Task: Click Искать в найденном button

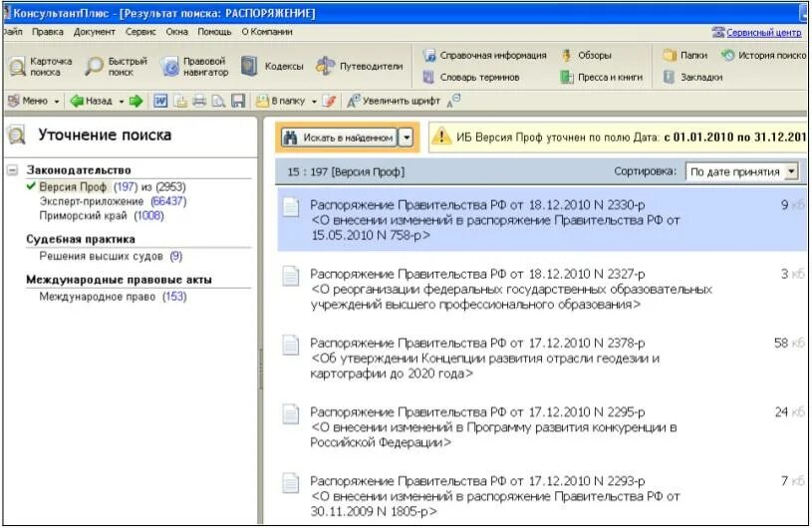Action: point(339,137)
